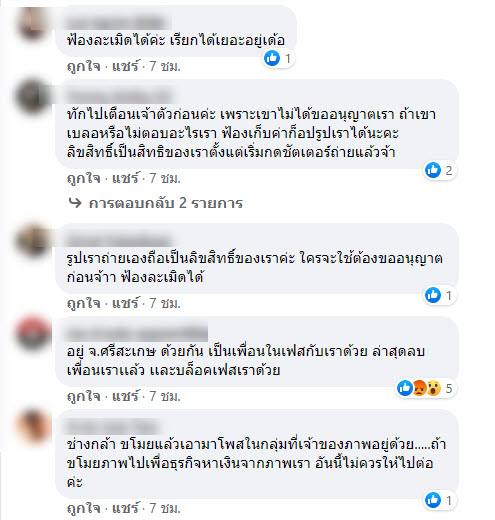This screenshot has height=520, width=495.
Task: Like the second comment using ถูกใจ
Action: [83, 178]
